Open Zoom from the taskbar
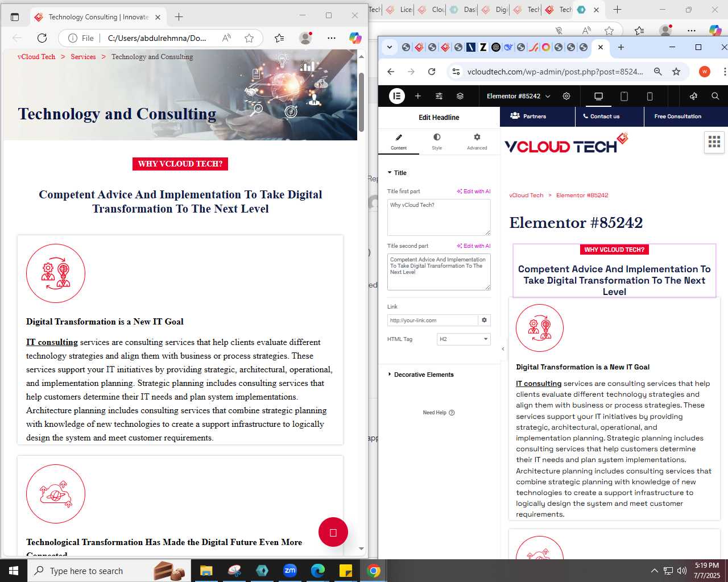The height and width of the screenshot is (582, 728). pyautogui.click(x=290, y=571)
